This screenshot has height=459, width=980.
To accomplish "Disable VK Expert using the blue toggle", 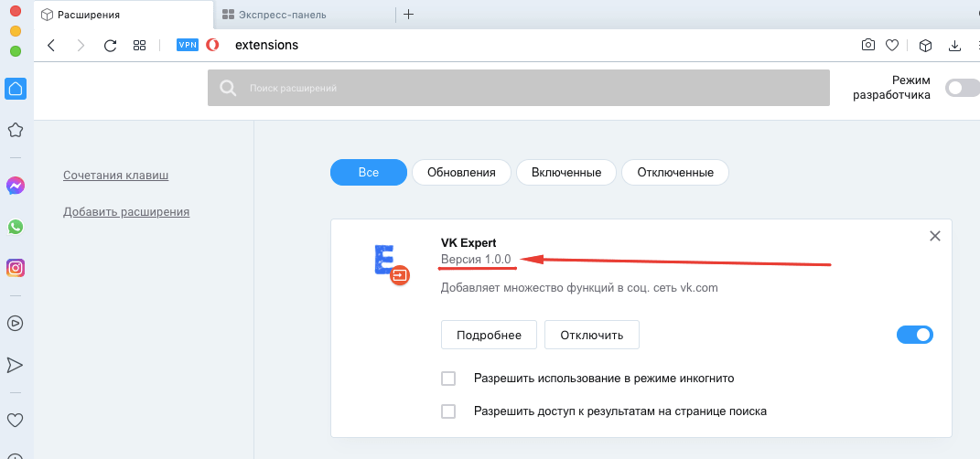I will pos(915,335).
